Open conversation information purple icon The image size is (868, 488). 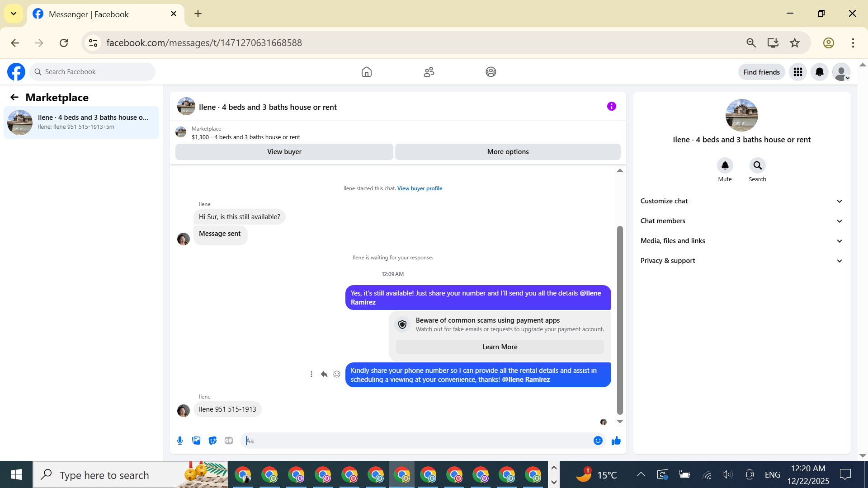click(x=612, y=106)
